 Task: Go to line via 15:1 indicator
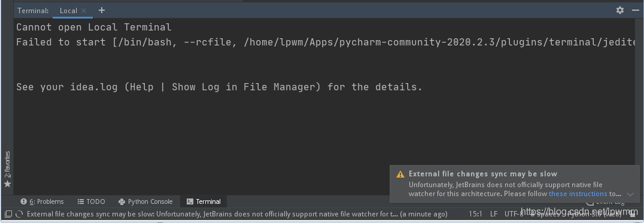point(476,213)
